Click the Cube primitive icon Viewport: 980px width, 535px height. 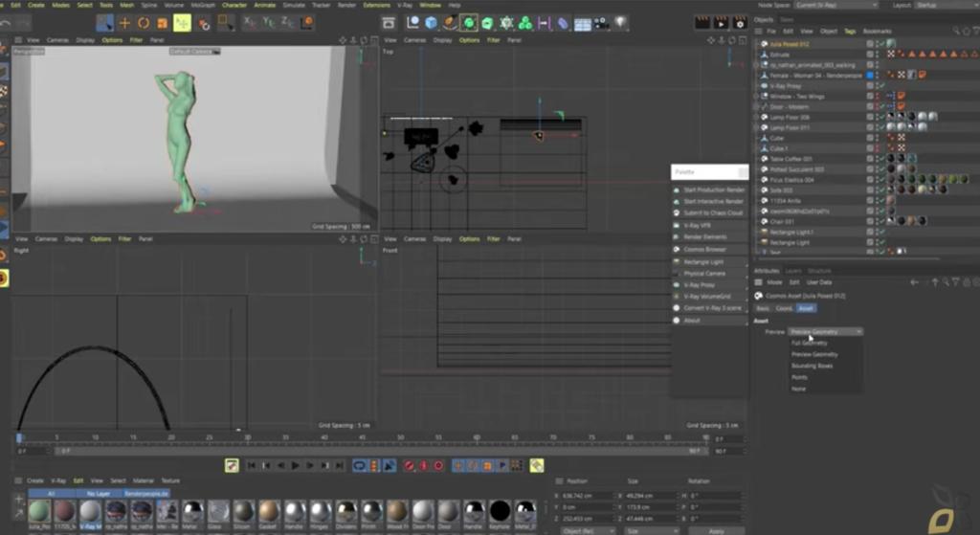click(x=432, y=23)
